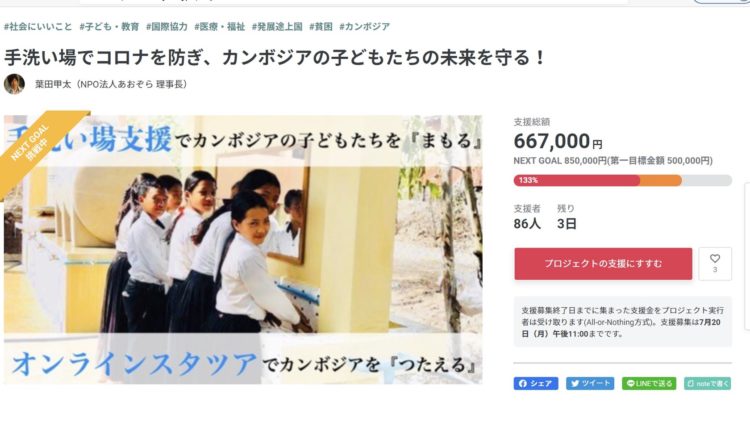
Task: Tweet this project via Twitter button
Action: tap(590, 384)
